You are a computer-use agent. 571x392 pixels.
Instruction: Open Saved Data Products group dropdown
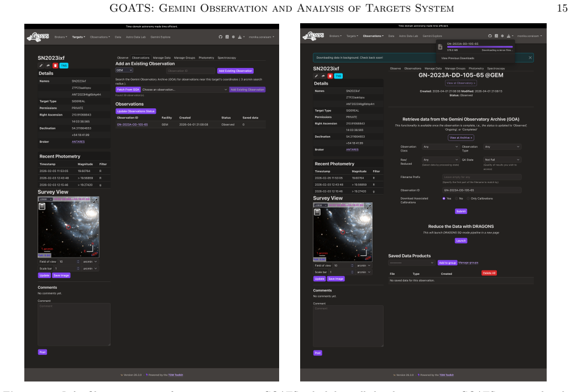point(411,263)
